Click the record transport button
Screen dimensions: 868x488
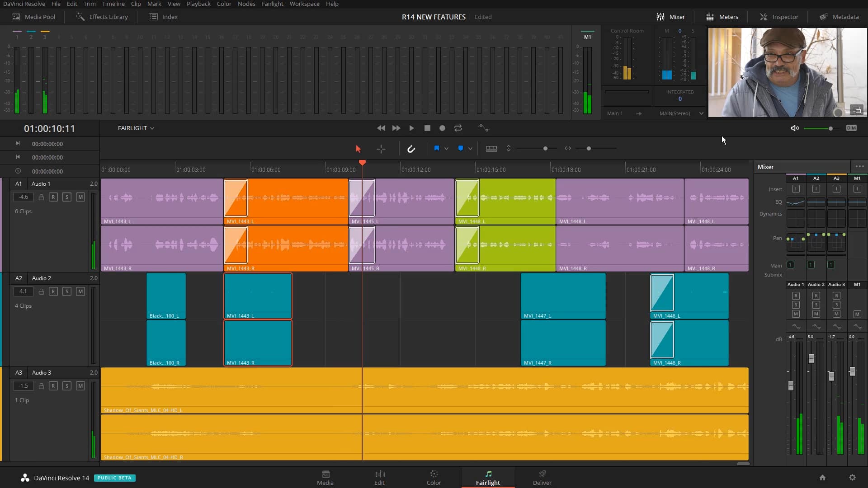(443, 128)
